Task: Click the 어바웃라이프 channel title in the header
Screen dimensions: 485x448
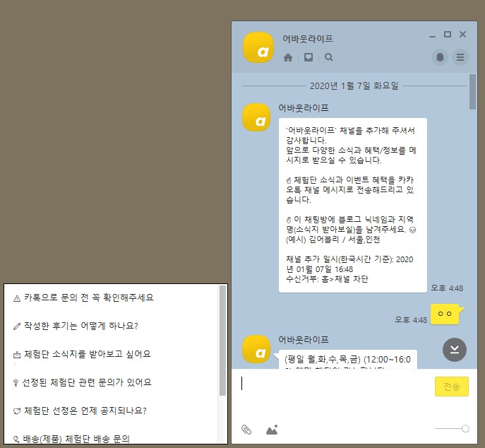Action: coord(308,39)
